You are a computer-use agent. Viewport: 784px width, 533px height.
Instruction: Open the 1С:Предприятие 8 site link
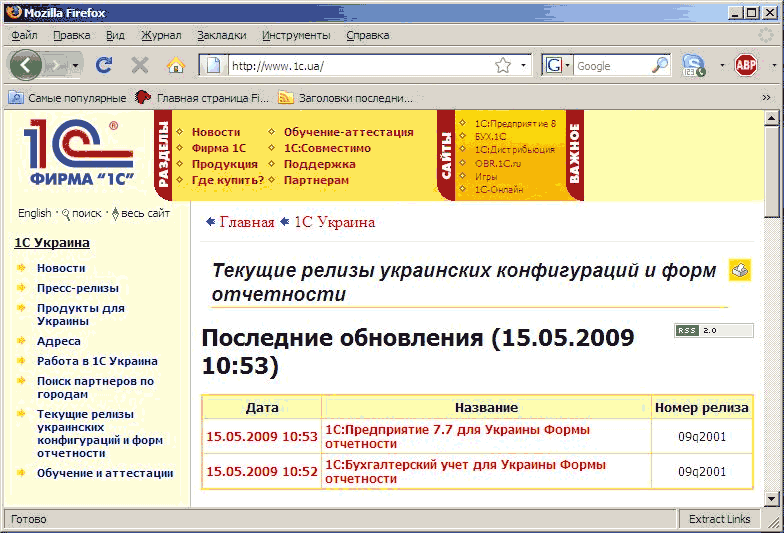[x=515, y=124]
